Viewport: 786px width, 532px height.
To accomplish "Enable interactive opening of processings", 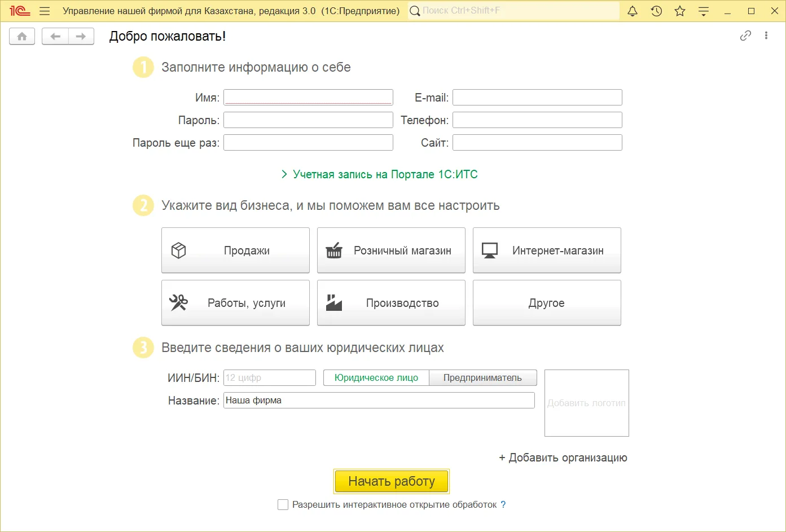I will tap(283, 505).
